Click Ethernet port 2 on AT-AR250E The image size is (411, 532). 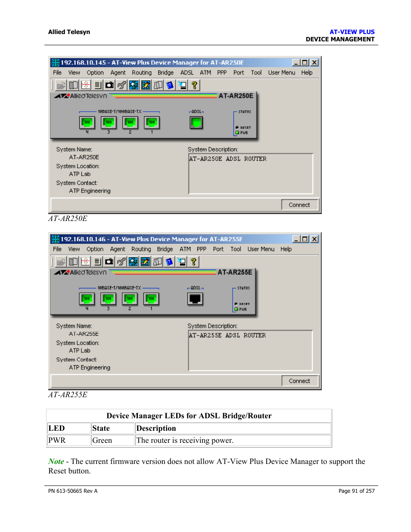[130, 123]
